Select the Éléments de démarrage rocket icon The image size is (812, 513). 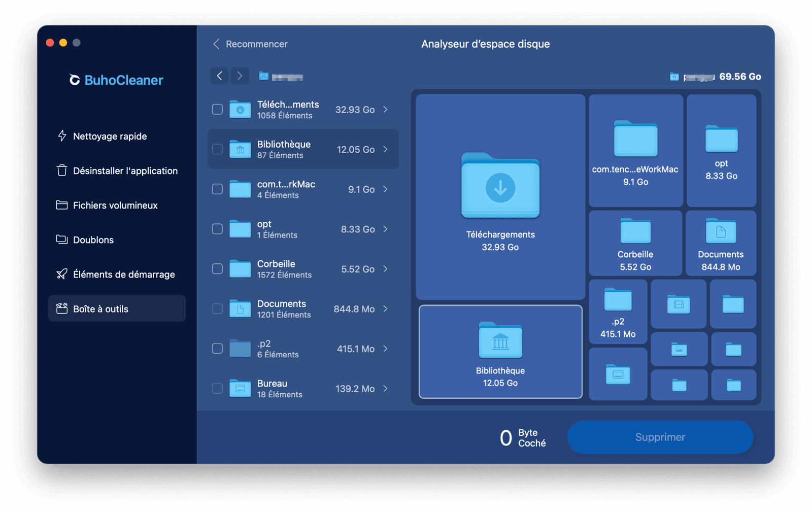click(x=60, y=274)
